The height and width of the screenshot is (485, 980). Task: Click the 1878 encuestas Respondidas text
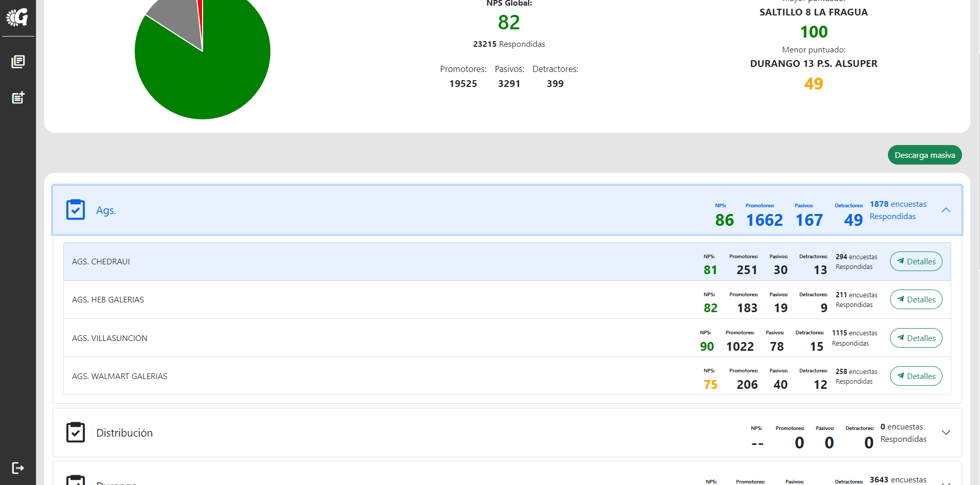pos(898,210)
